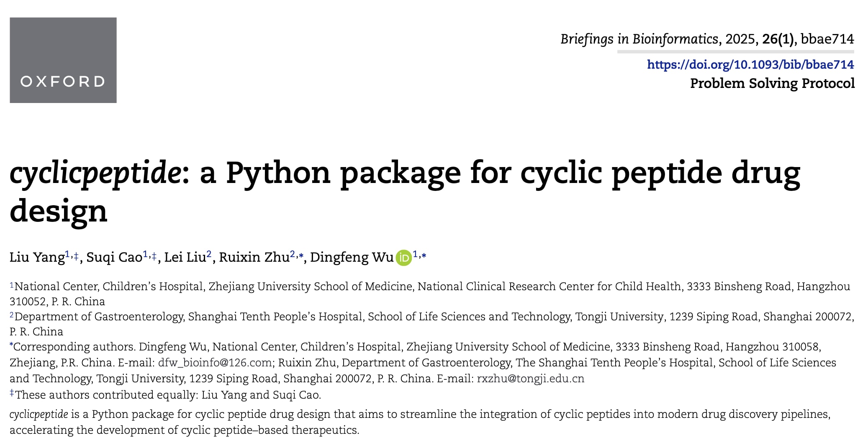Viewport: 868px width, 443px height.
Task: Click the double-dagger before the equal contribution note
Action: 12,393
